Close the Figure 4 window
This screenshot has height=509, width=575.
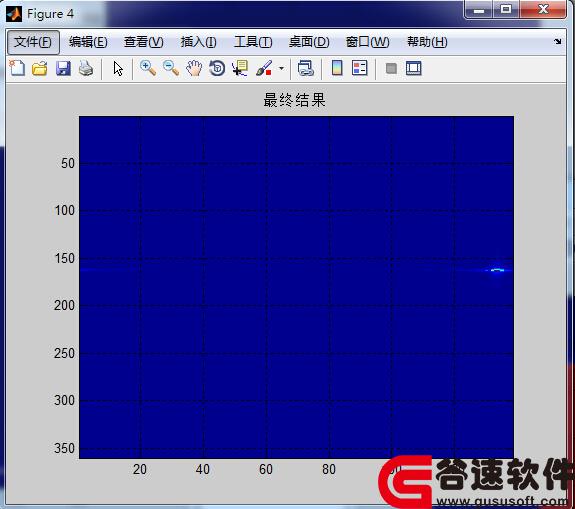click(543, 9)
